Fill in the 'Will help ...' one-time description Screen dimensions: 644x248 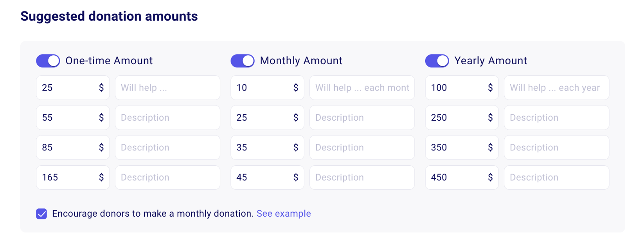click(x=167, y=88)
